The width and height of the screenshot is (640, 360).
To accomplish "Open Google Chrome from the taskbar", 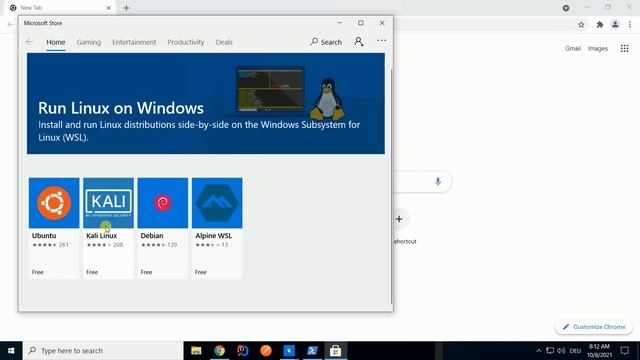I will (x=220, y=351).
